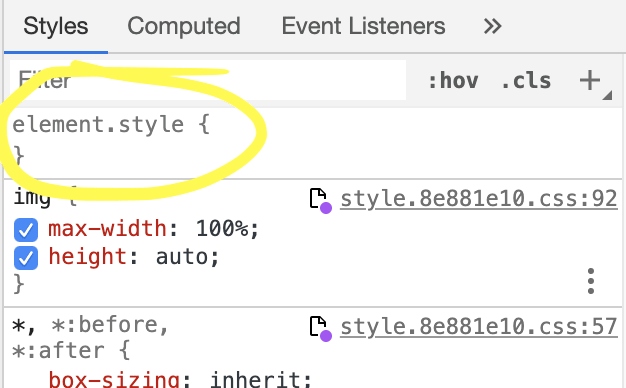The image size is (626, 388).
Task: Click the auto value of height
Action: coord(182,257)
